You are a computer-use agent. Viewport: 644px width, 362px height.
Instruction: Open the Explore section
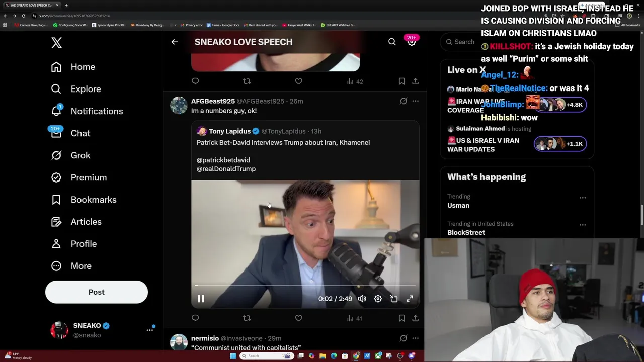point(76,89)
